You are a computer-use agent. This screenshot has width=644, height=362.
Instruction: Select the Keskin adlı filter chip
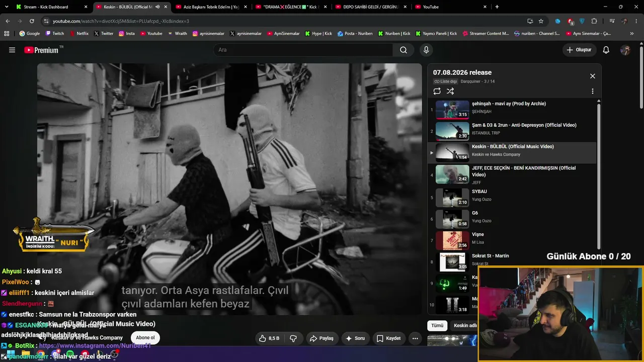click(465, 325)
